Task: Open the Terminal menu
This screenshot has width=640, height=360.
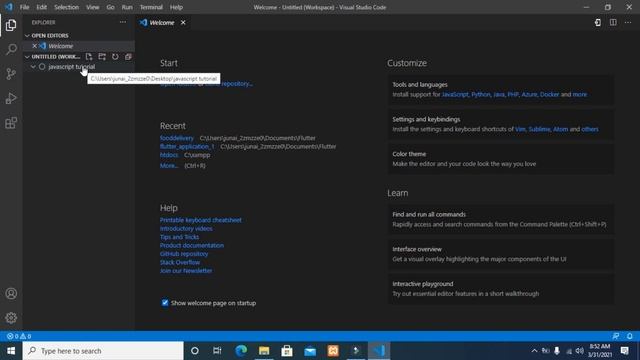Action: click(x=151, y=7)
